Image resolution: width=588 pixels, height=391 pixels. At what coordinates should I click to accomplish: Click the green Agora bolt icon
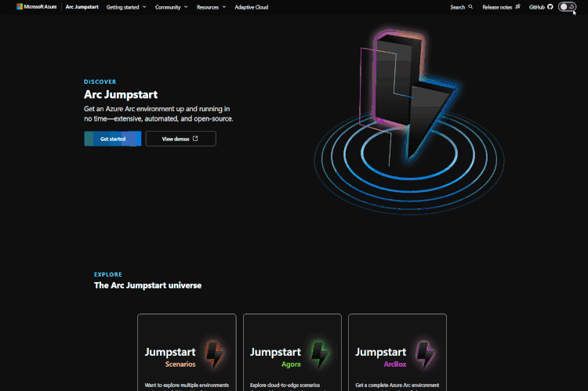pyautogui.click(x=320, y=354)
